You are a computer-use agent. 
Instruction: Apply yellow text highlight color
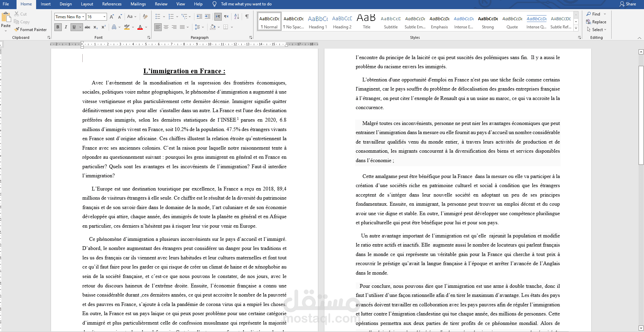pyautogui.click(x=127, y=27)
